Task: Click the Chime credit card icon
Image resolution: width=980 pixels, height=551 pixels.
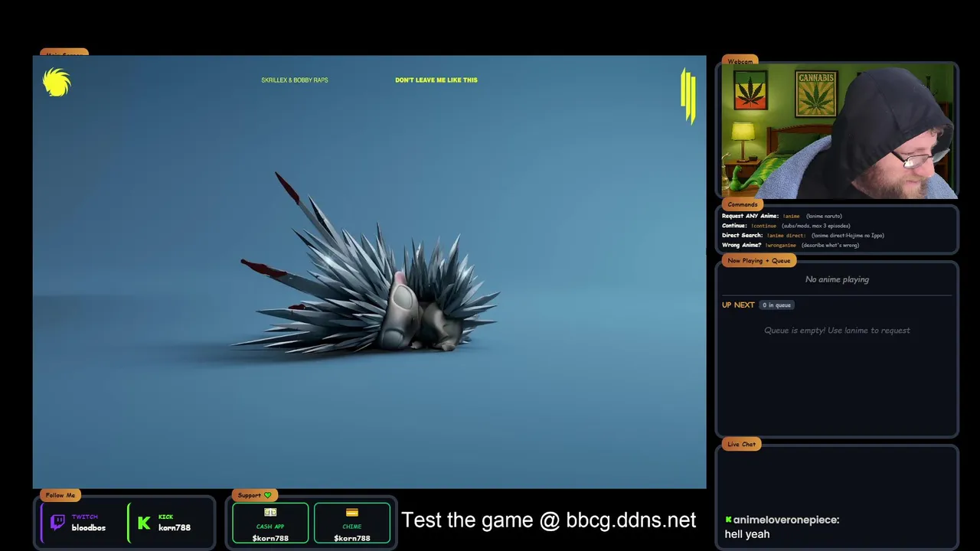Action: pos(352,513)
